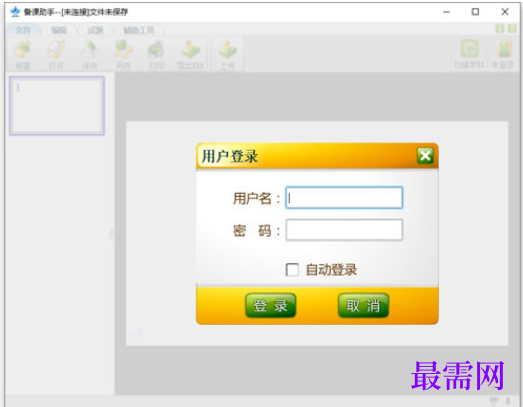The height and width of the screenshot is (407, 523).
Task: Minimize the 备课助手 window
Action: coord(447,12)
